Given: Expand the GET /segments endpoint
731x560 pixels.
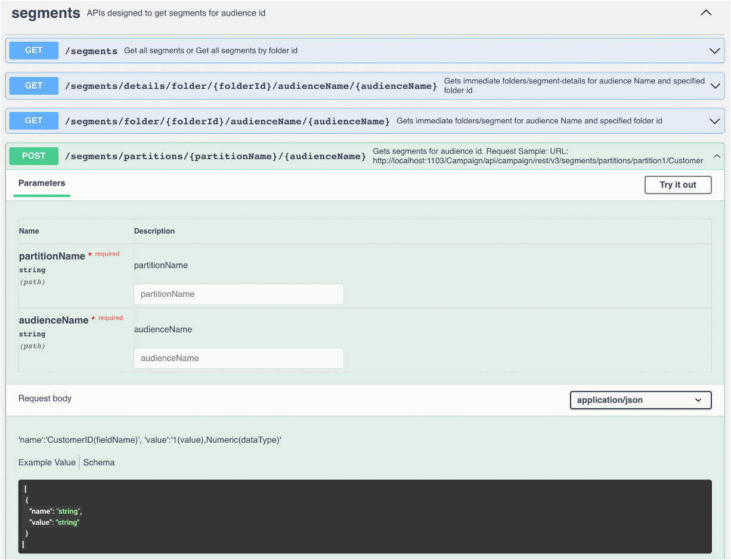Looking at the screenshot, I should [714, 51].
